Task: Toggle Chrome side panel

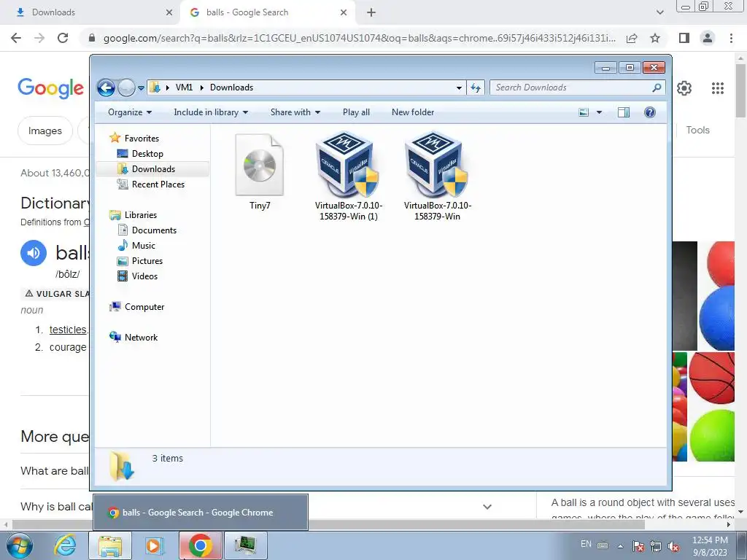Action: point(684,38)
